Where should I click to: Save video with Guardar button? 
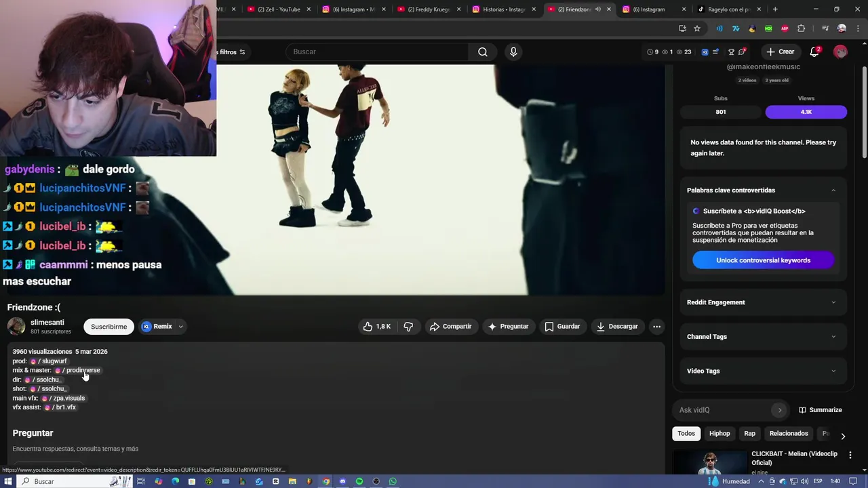point(562,326)
